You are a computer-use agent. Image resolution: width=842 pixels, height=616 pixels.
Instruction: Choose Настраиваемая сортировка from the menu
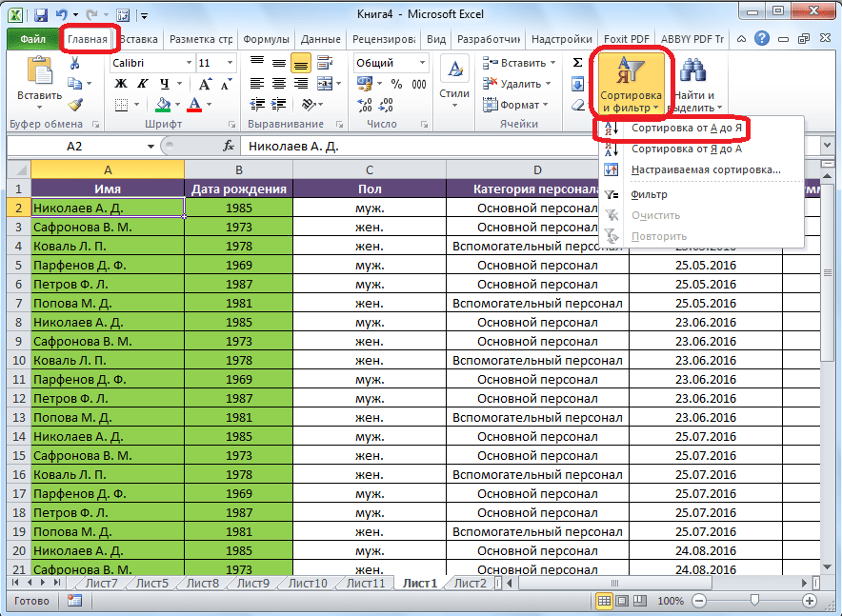tap(705, 169)
